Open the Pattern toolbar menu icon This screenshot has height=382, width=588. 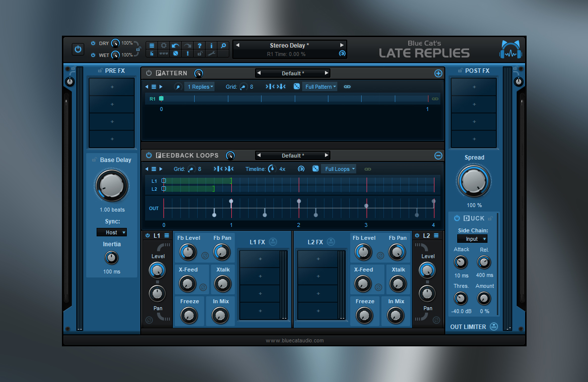[154, 87]
